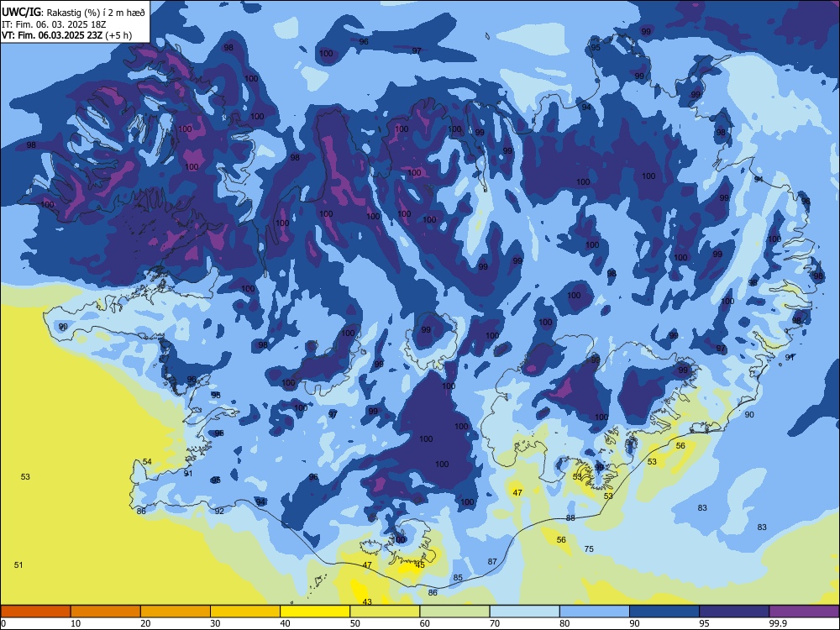840x630 pixels.
Task: Select the '70' tick label on the legend
Action: [495, 623]
